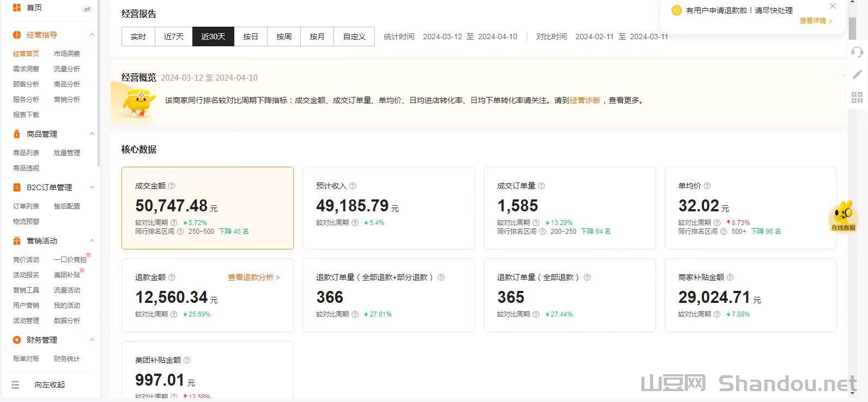Click the headset customer service icon
Screen dimensions: 868x402
pyautogui.click(x=857, y=52)
